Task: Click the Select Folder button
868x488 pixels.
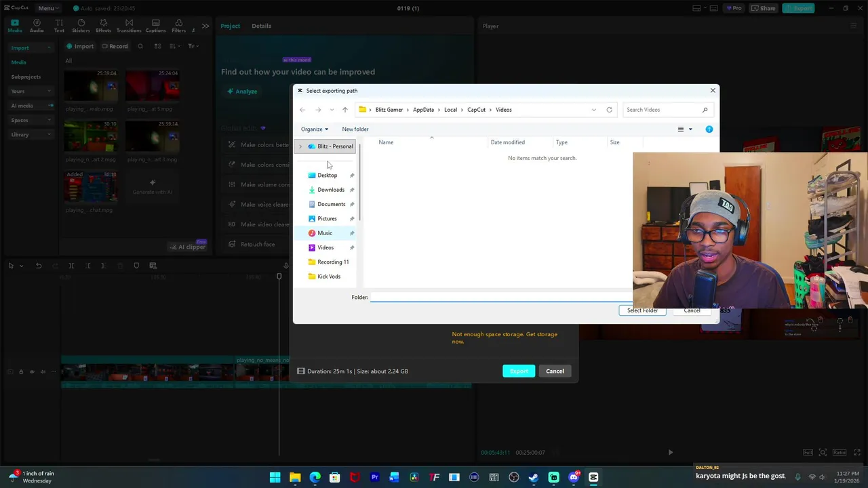Action: 642,310
